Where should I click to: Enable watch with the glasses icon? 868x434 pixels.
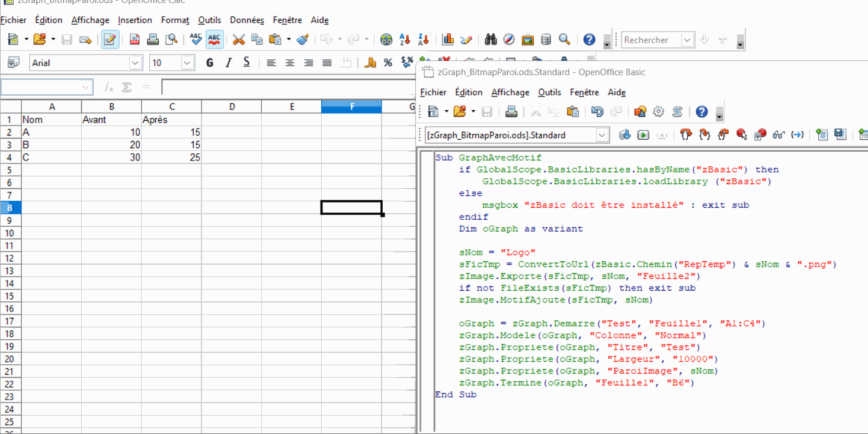coord(779,135)
